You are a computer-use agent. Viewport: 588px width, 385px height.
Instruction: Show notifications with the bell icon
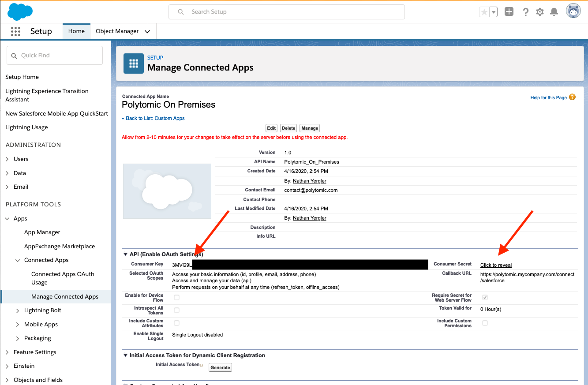[x=554, y=12]
